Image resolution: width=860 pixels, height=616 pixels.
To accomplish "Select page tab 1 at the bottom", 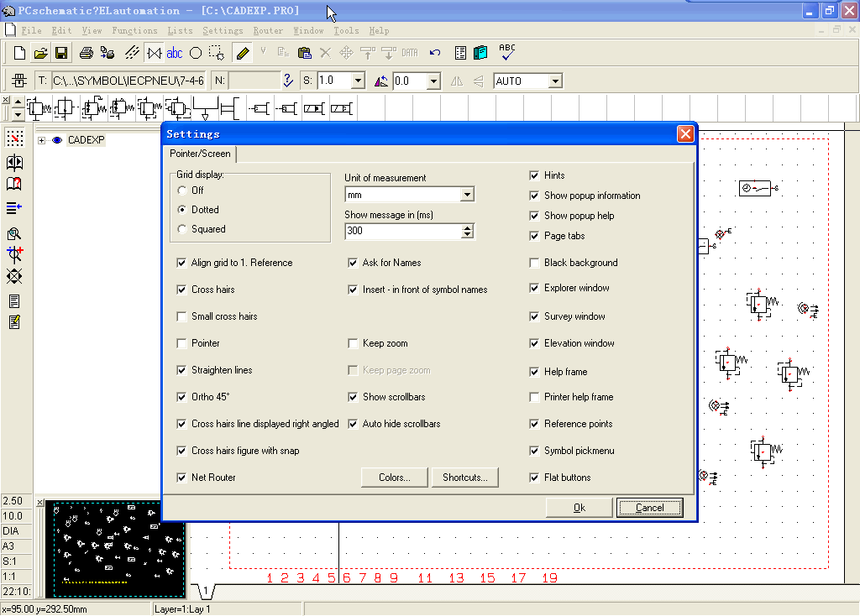I will point(206,592).
